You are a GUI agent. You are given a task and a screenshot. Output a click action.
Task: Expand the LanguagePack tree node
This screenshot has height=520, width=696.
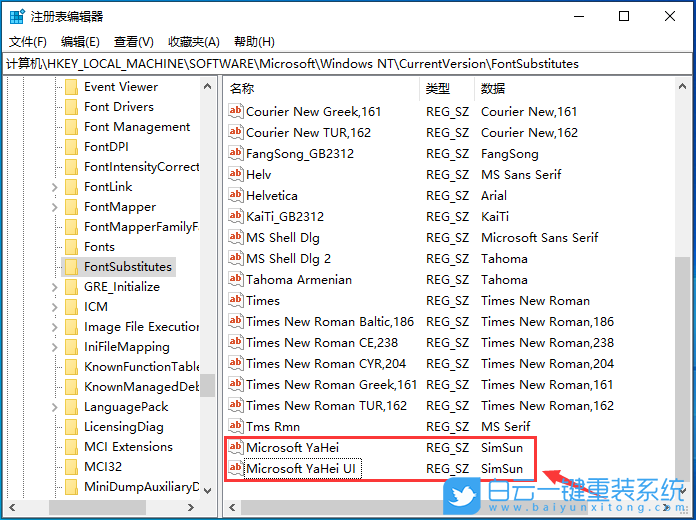point(54,407)
